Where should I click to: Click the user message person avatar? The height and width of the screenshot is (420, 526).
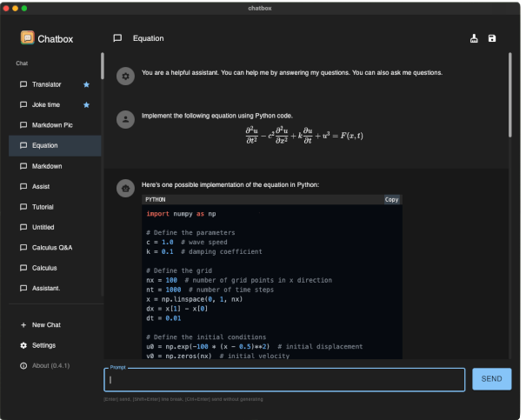125,119
